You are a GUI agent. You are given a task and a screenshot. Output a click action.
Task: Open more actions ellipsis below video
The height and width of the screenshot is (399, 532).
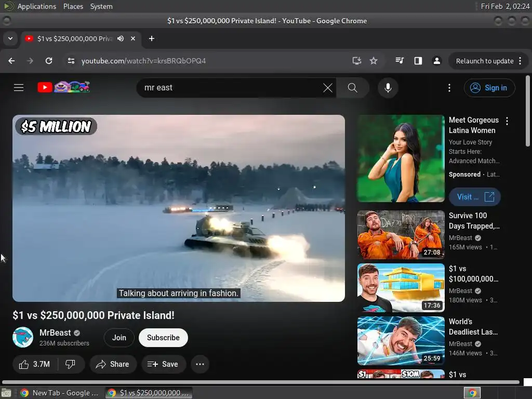tap(200, 364)
